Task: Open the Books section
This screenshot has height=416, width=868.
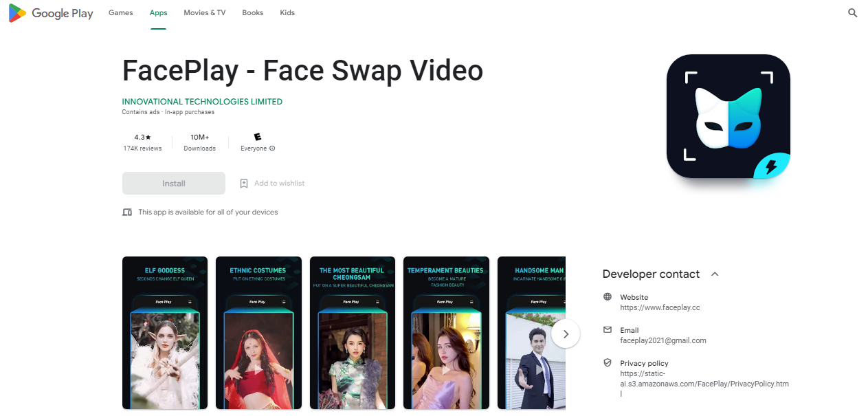Action: [x=252, y=12]
